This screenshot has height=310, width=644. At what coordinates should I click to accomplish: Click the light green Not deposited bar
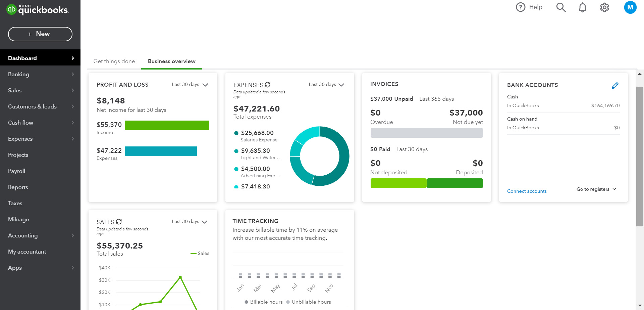(398, 183)
